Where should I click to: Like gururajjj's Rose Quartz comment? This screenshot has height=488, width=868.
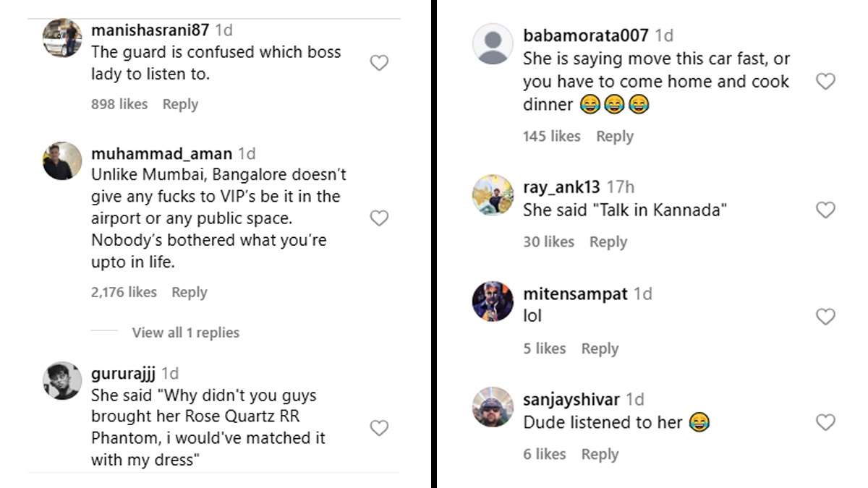click(x=379, y=428)
